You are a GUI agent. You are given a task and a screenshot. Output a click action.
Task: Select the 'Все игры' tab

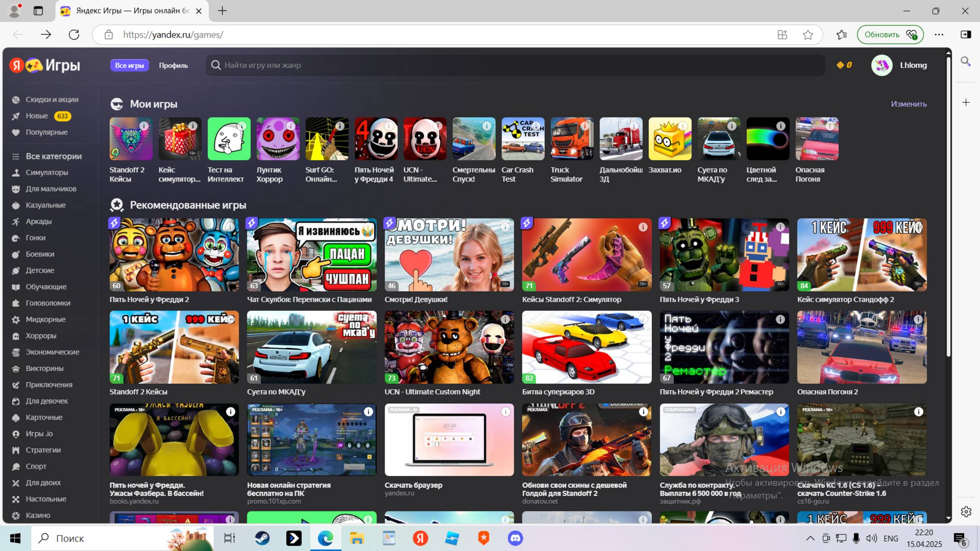coord(129,65)
